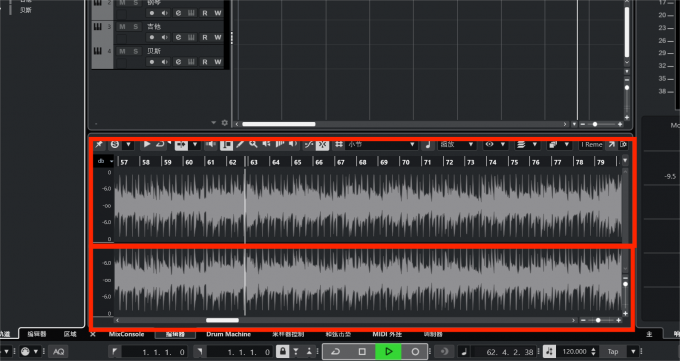The image size is (680, 361).
Task: Open instrument panel for 贝斯 track
Action: click(x=191, y=62)
